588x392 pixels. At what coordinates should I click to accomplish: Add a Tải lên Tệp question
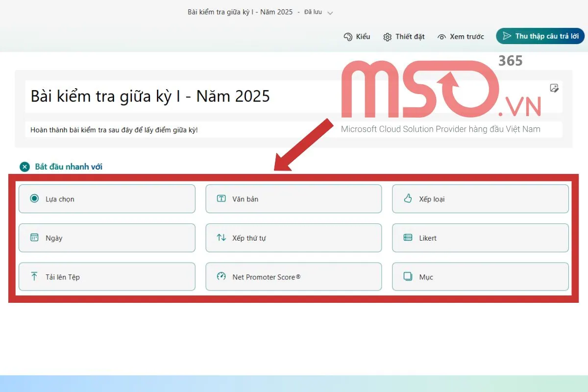click(107, 277)
